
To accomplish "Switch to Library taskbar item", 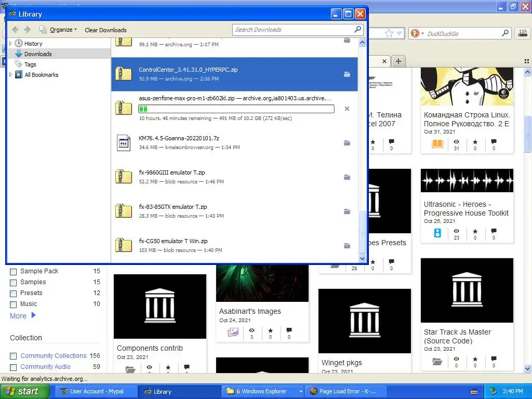I will (179, 391).
